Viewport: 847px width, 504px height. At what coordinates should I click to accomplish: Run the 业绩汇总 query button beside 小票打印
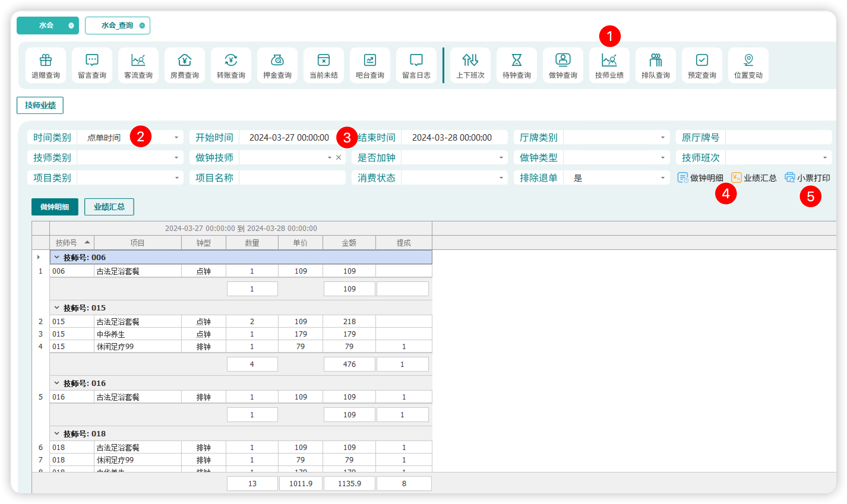pos(754,178)
